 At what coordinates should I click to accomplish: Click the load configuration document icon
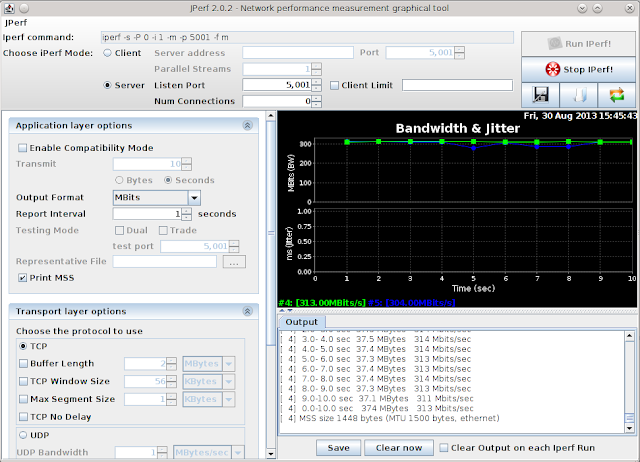tap(578, 95)
